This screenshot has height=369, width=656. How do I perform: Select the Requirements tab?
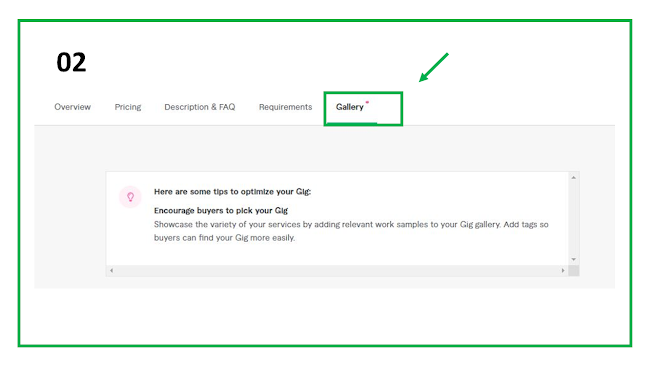(285, 107)
